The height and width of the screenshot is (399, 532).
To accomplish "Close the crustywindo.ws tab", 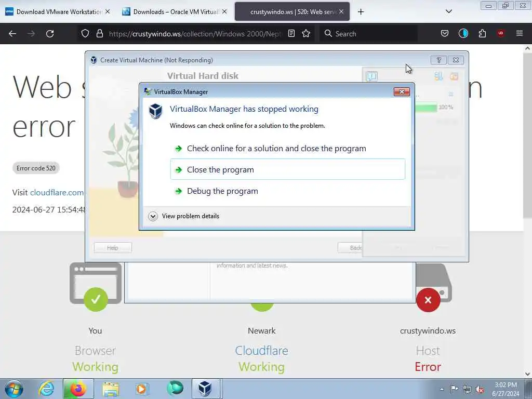I will 341,12.
